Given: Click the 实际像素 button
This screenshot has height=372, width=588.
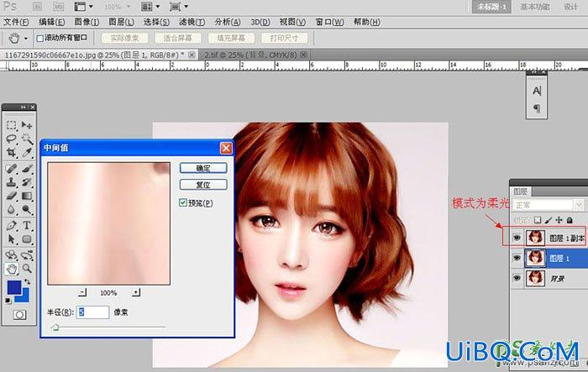Looking at the screenshot, I should 125,39.
